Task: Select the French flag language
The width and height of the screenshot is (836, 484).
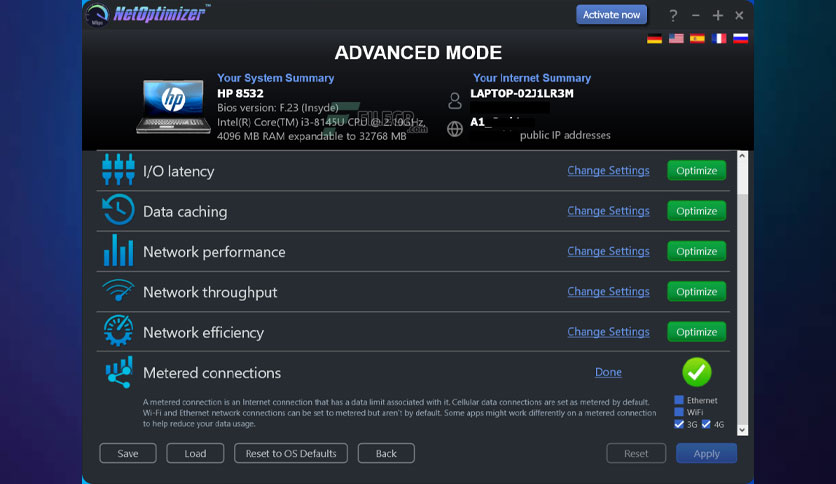Action: click(x=719, y=38)
